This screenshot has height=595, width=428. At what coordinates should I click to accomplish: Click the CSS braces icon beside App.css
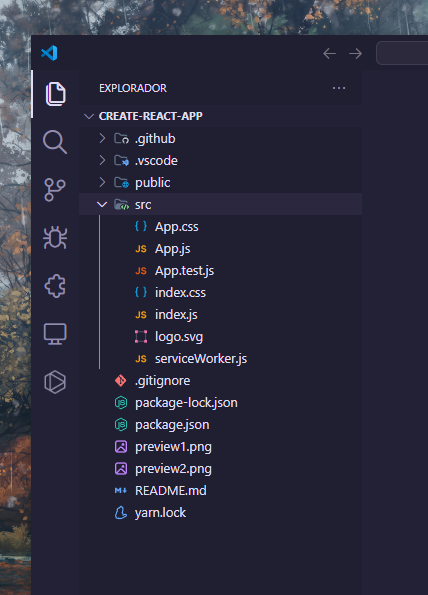click(x=141, y=227)
